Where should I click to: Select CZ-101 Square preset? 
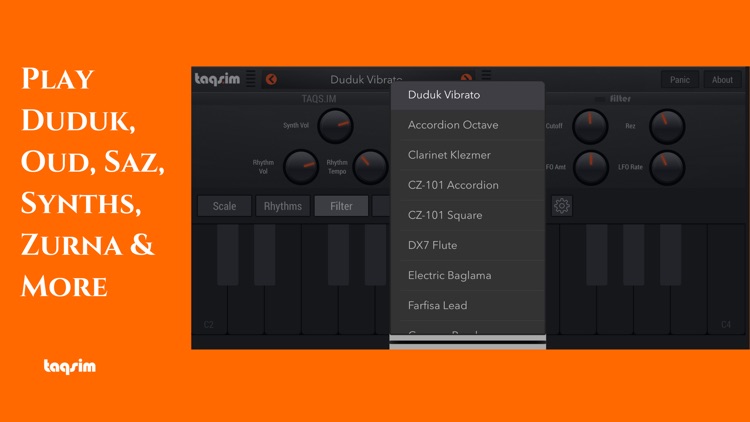(x=468, y=215)
